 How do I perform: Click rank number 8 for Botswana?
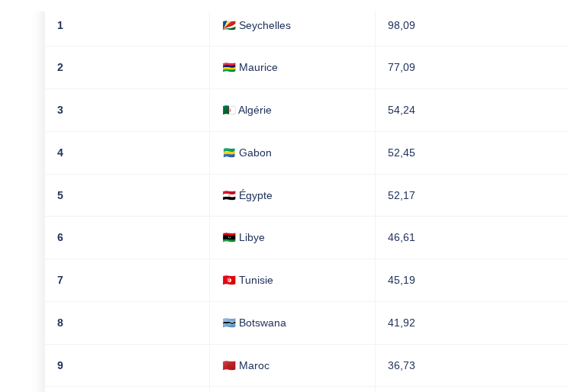click(x=60, y=323)
